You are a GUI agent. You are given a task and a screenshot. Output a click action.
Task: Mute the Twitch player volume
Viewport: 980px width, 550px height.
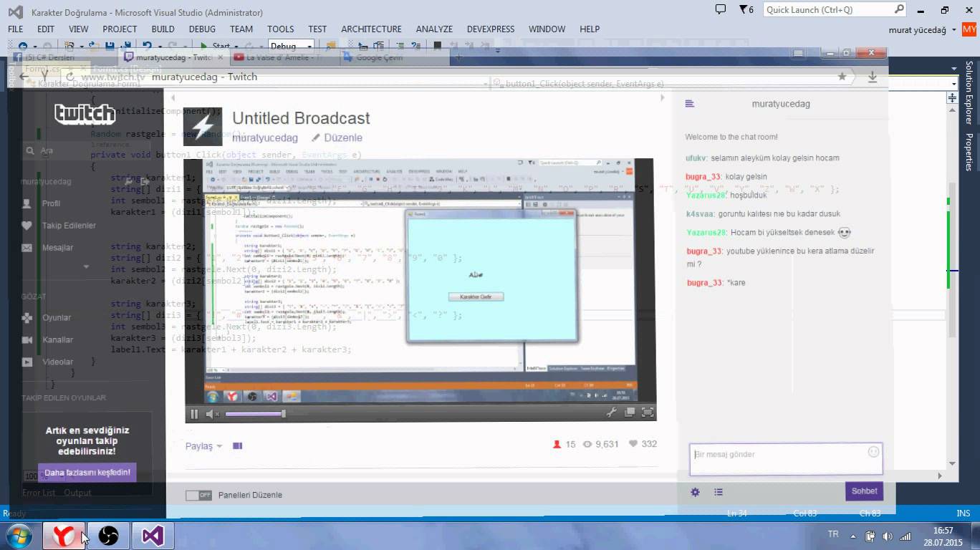(x=213, y=413)
